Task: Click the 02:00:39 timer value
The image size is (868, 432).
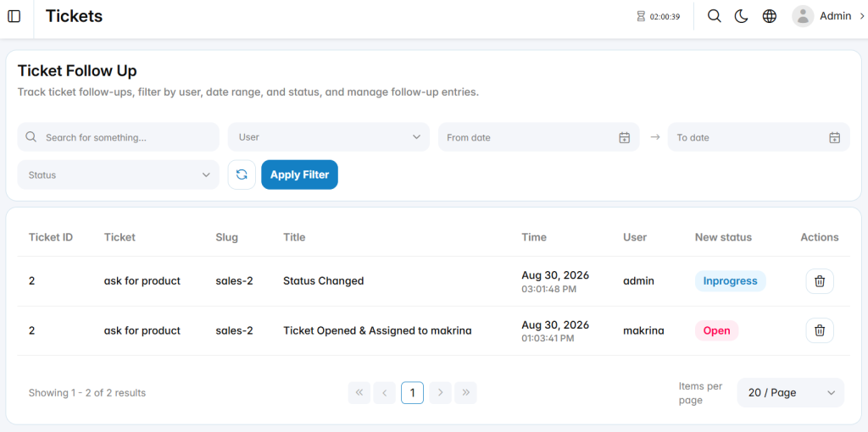Action: tap(665, 17)
